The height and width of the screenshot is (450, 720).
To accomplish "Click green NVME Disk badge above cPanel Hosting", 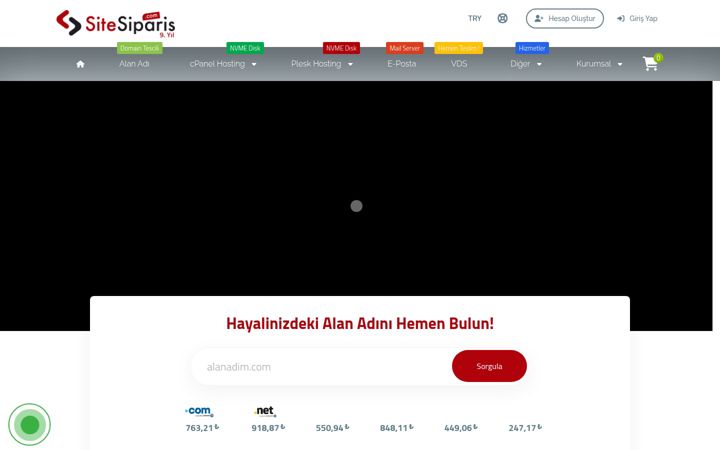I will (245, 48).
